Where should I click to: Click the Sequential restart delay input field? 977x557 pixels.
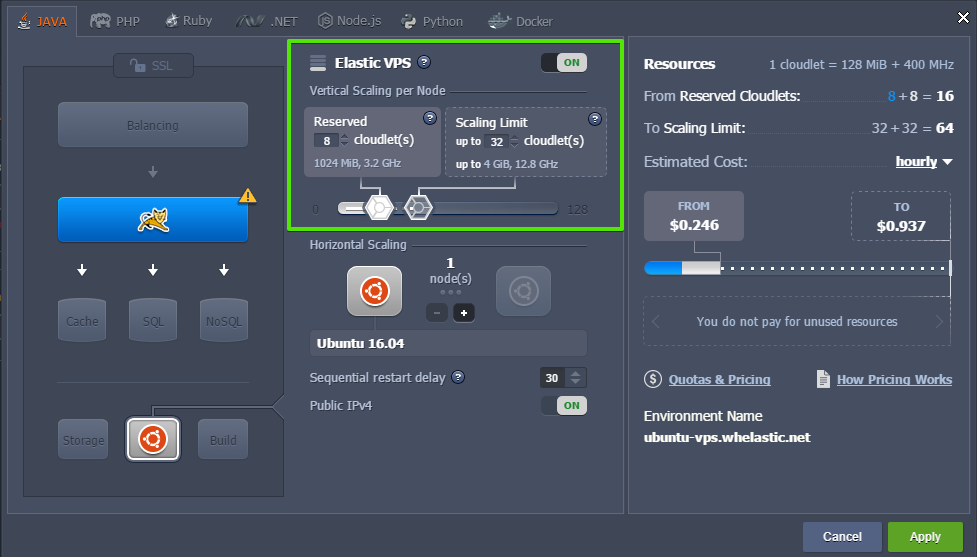coord(551,377)
